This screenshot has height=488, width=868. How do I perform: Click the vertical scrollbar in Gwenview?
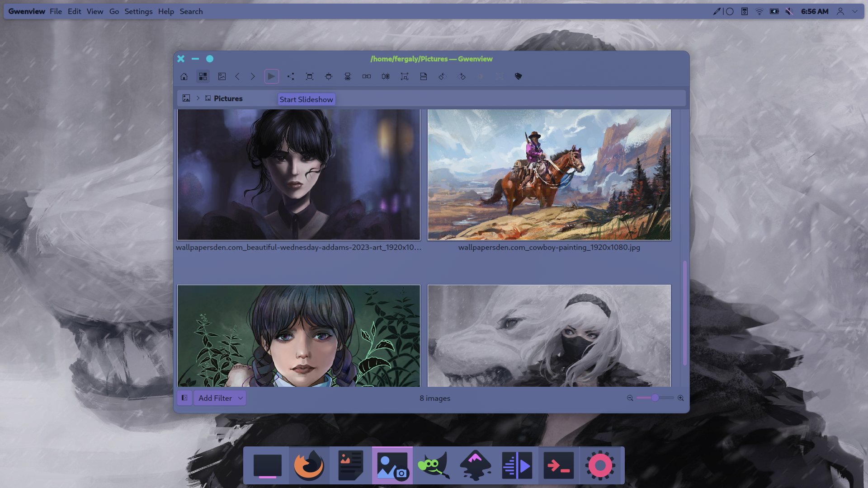[685, 313]
